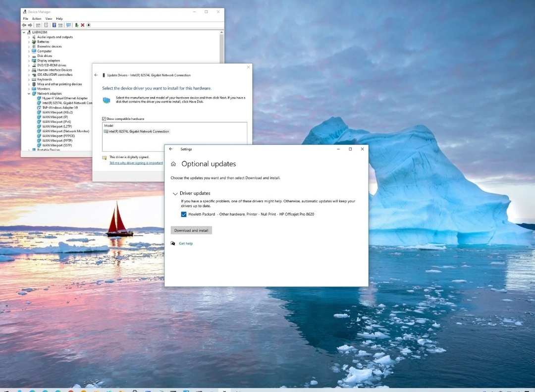Click the Display adapters category icon

click(34, 61)
